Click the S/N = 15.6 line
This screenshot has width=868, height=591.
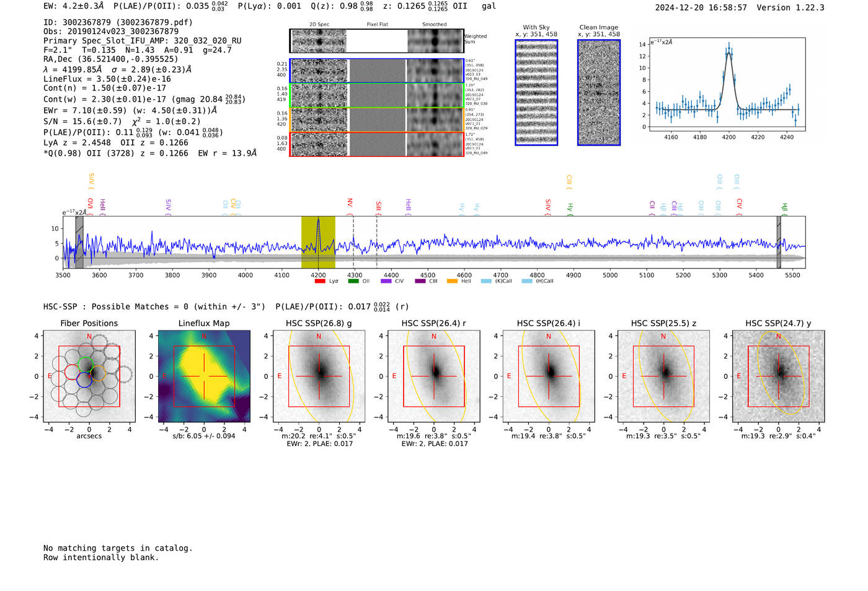122,122
